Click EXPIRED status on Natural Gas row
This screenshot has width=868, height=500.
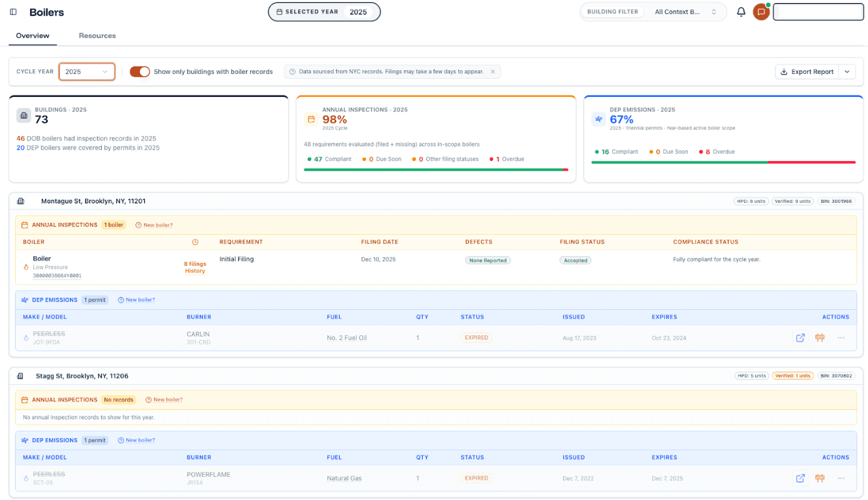tap(476, 478)
